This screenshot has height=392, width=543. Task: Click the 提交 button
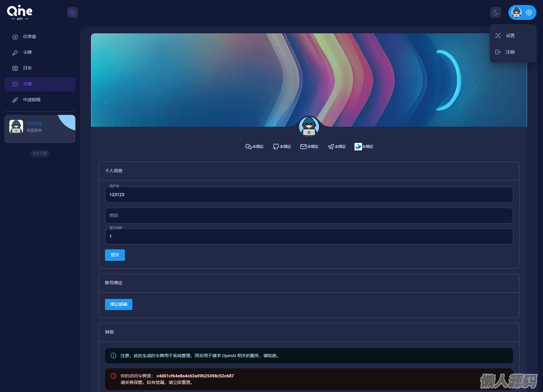pyautogui.click(x=115, y=255)
